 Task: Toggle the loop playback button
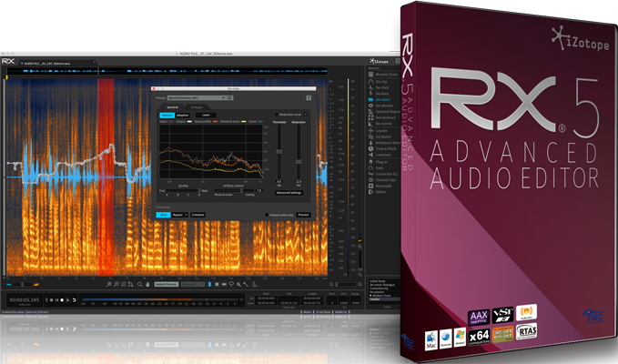pyautogui.click(x=74, y=300)
